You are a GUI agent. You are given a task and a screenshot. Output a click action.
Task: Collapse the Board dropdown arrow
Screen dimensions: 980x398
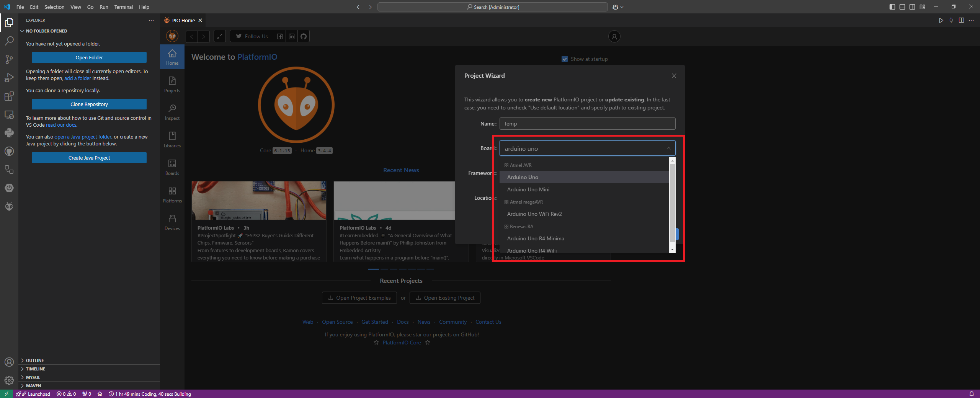coord(668,148)
